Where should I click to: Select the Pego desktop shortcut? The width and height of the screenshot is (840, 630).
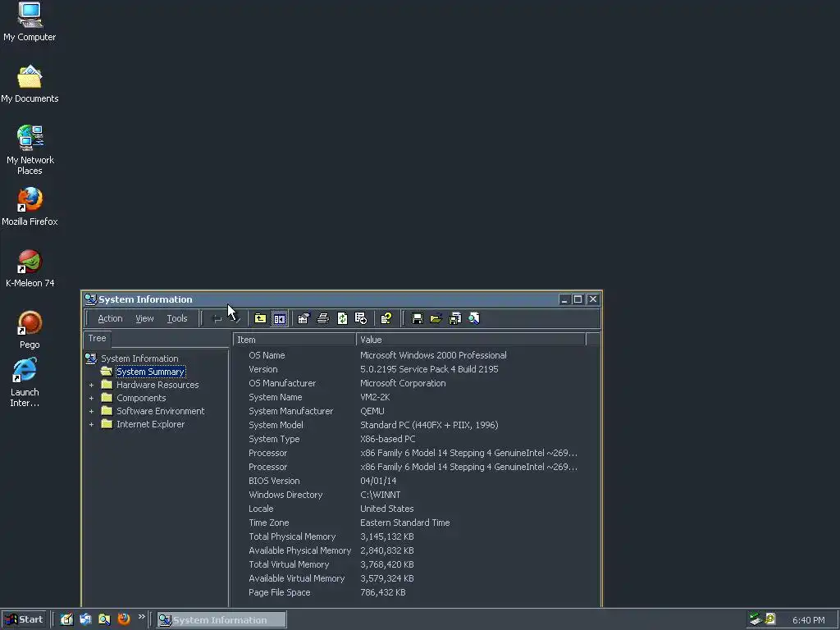coord(30,330)
